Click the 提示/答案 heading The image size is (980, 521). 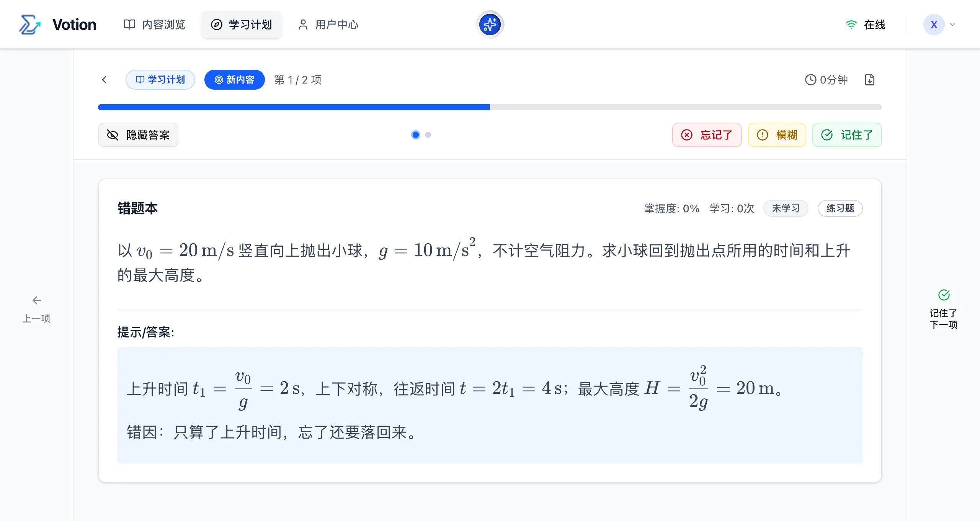tap(146, 332)
